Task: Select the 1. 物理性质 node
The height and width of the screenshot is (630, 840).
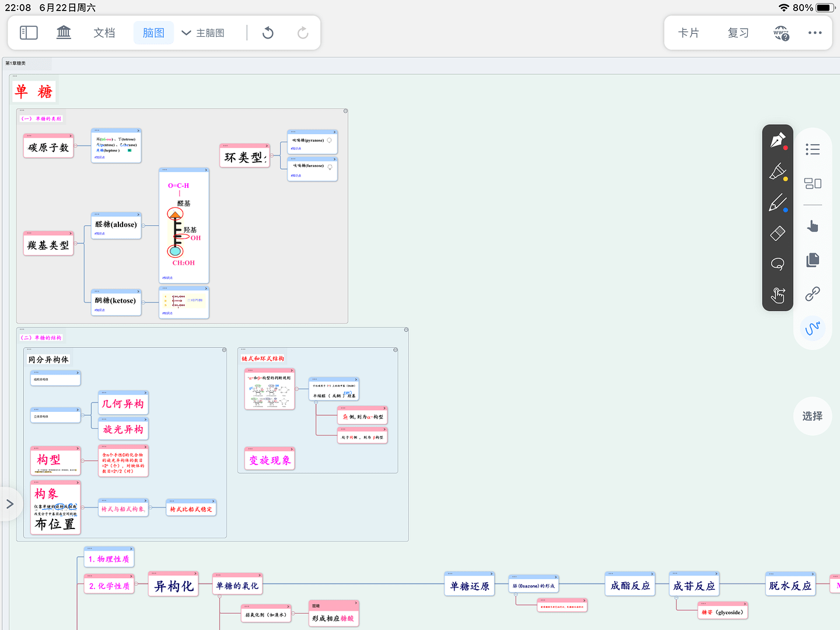Action: click(x=109, y=558)
